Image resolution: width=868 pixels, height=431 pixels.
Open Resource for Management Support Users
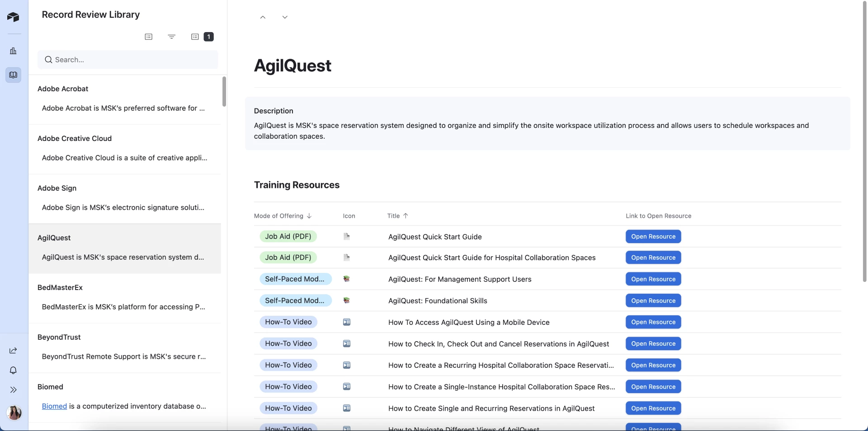pyautogui.click(x=653, y=279)
